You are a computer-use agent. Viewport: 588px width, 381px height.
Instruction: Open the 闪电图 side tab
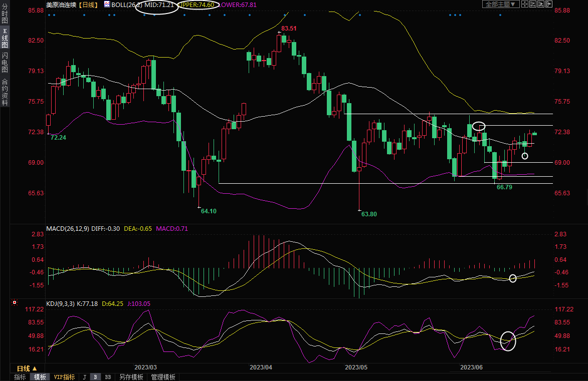(x=5, y=63)
